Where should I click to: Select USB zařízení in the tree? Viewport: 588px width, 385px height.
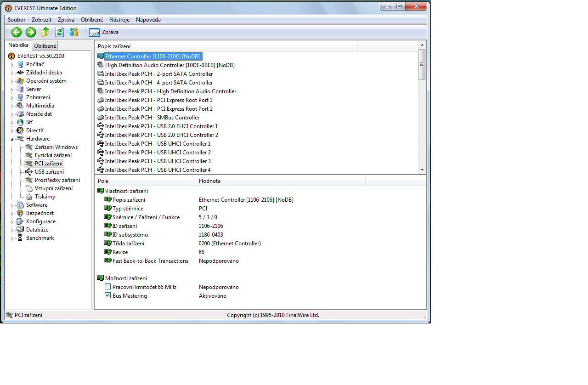[50, 172]
